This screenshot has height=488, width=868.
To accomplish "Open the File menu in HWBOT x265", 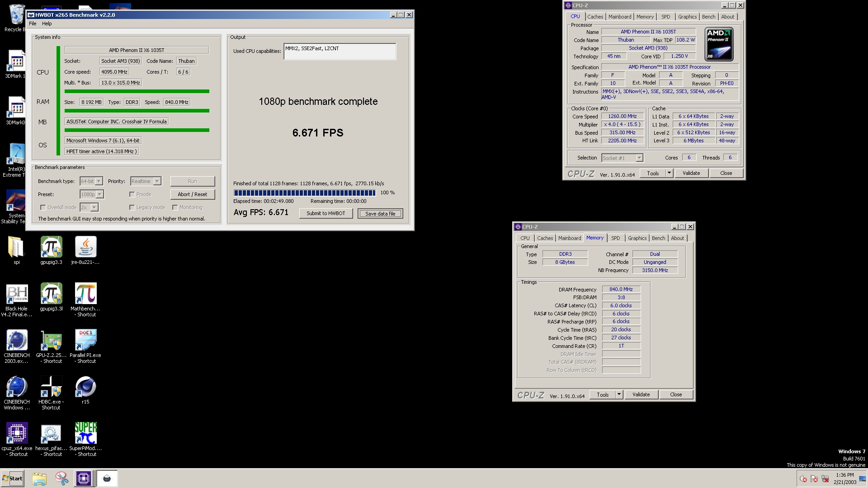I will click(33, 23).
